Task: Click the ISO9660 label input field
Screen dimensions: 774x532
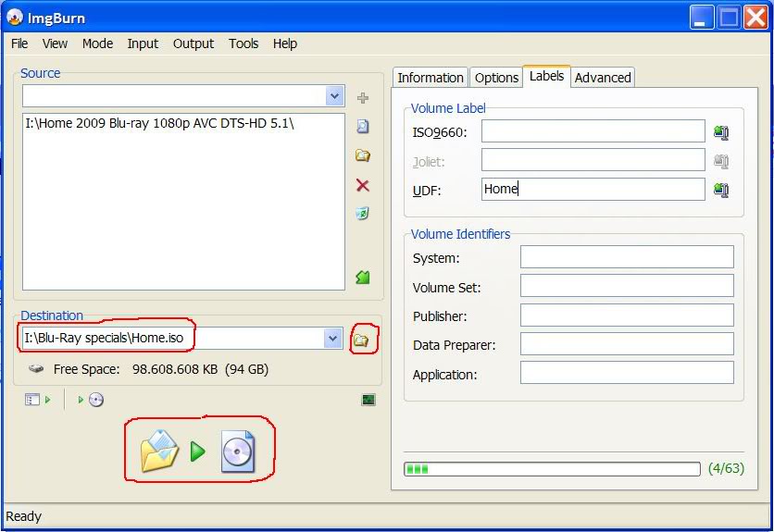Action: coord(593,130)
